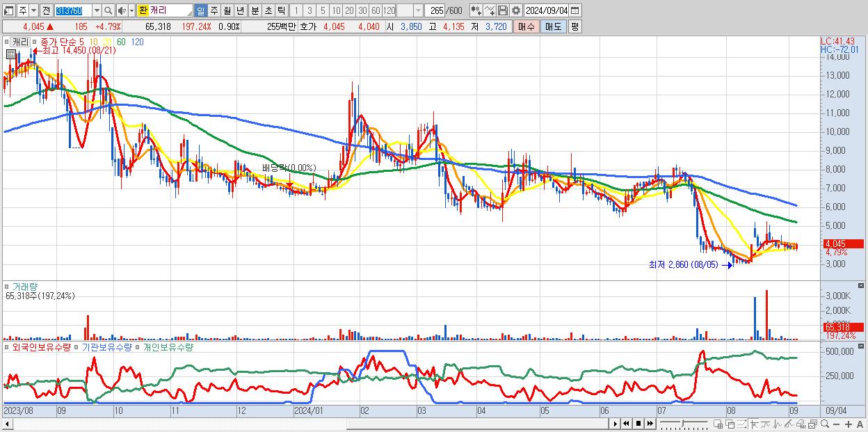This screenshot has height=432, width=868.
Task: Click the 캐리 chart label button
Action: point(20,42)
